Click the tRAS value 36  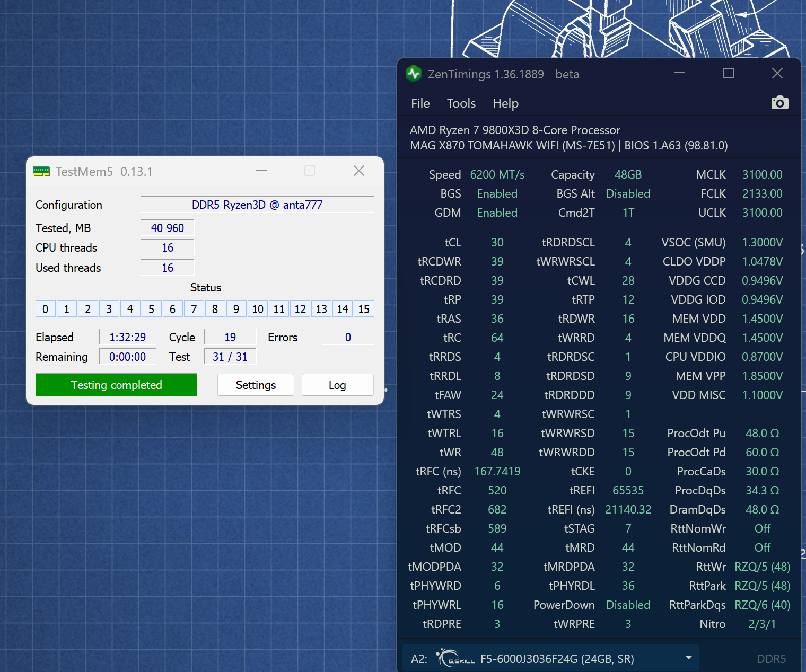coord(497,319)
